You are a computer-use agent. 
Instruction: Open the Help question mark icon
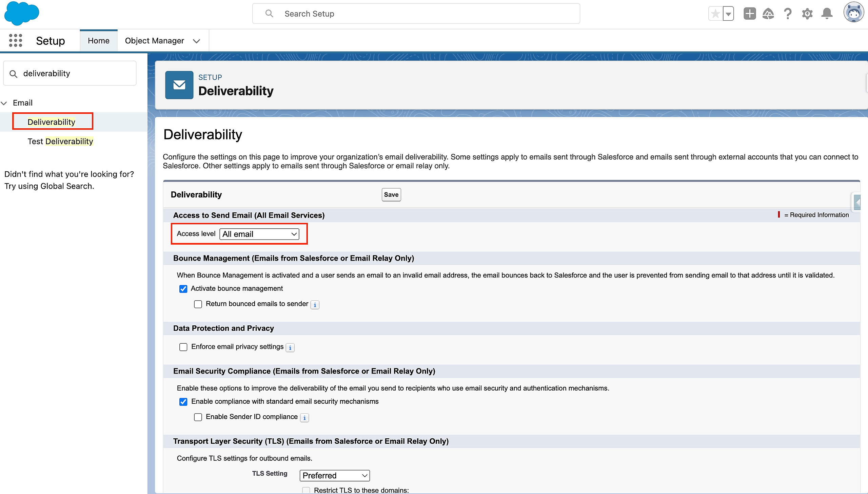(x=788, y=14)
